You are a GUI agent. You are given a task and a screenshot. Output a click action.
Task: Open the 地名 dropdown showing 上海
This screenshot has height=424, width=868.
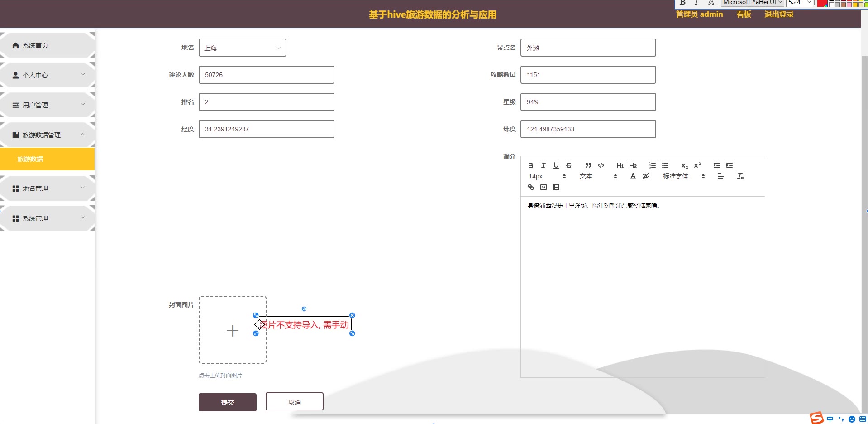point(243,48)
